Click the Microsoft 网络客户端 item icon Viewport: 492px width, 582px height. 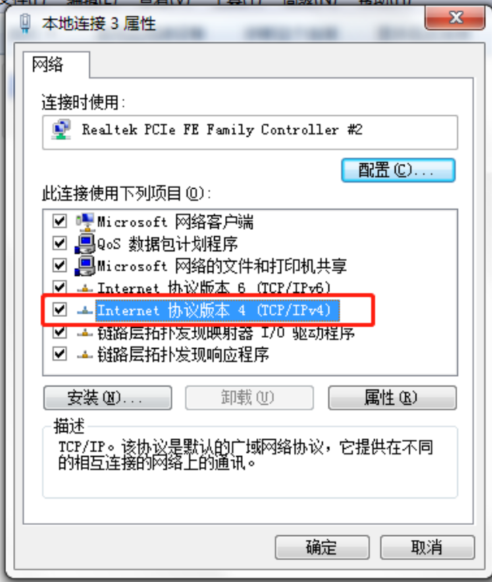point(85,221)
